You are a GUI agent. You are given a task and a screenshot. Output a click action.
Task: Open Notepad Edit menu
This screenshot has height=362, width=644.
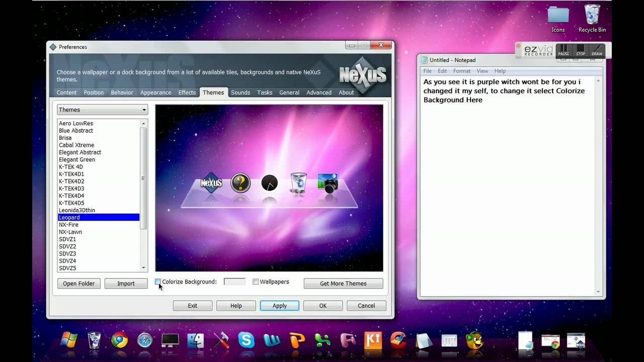(442, 71)
